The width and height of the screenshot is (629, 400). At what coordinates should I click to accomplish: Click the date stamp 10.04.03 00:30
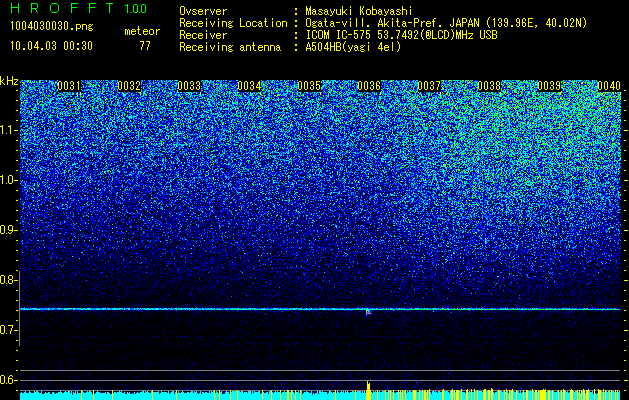pos(51,46)
